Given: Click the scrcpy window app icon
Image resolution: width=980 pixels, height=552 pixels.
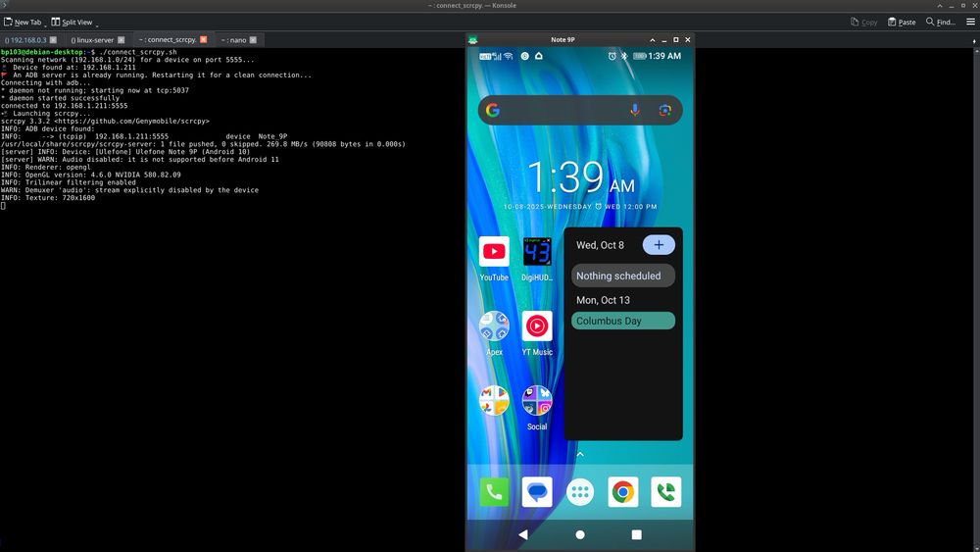Looking at the screenshot, I should (473, 39).
